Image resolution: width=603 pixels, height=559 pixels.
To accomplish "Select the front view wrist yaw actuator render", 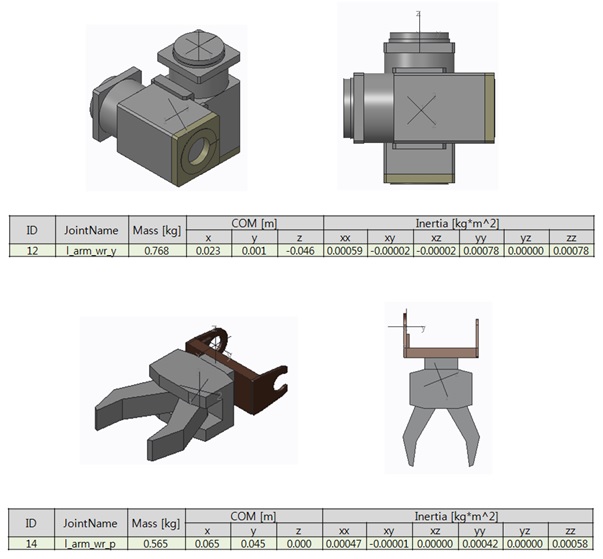I will point(418,96).
